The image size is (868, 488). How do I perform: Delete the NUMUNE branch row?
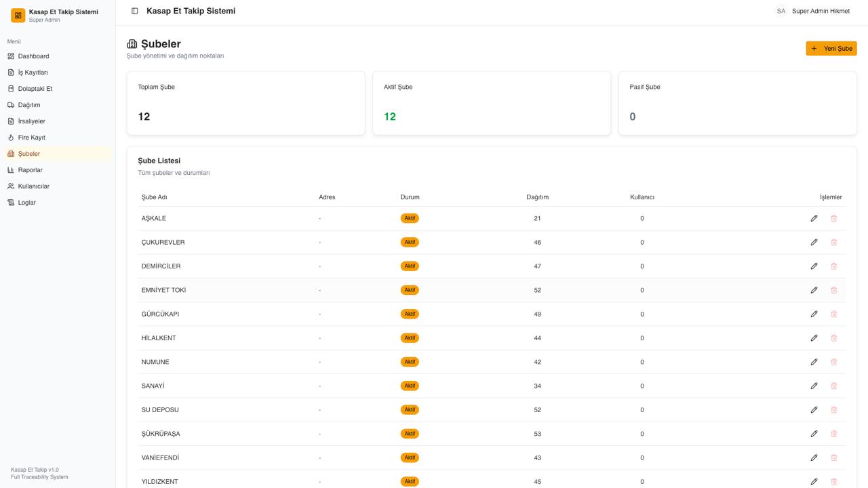(x=834, y=362)
